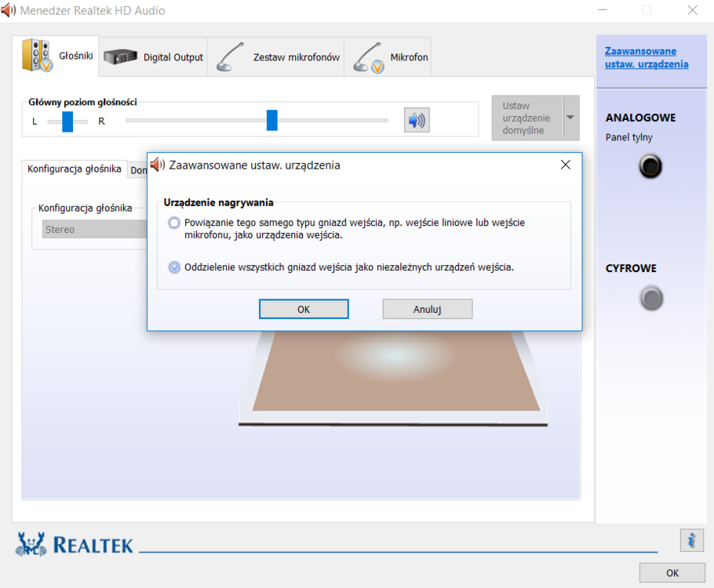This screenshot has width=714, height=588.
Task: Click the Digital Output receiver icon
Action: pos(120,57)
